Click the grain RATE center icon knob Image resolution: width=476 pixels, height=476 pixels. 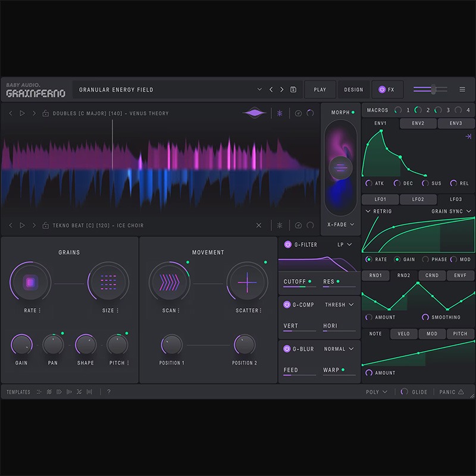[x=30, y=282]
